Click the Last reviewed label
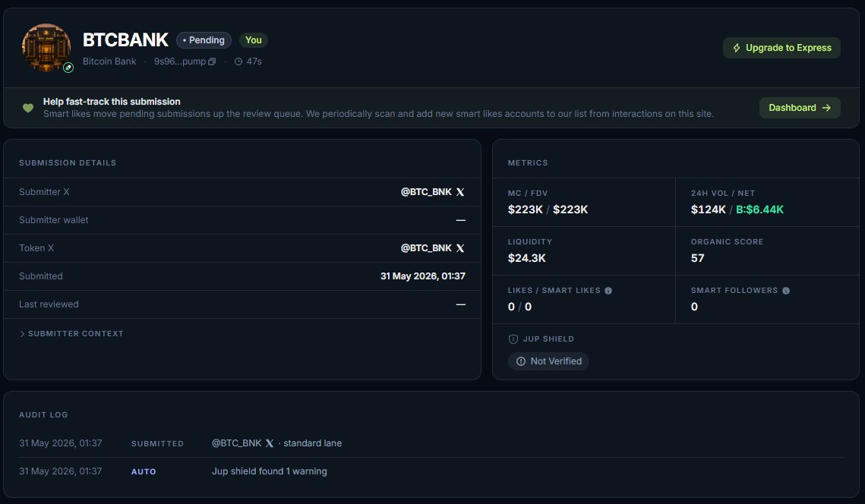Screen dimensions: 865x504 (x=49, y=304)
